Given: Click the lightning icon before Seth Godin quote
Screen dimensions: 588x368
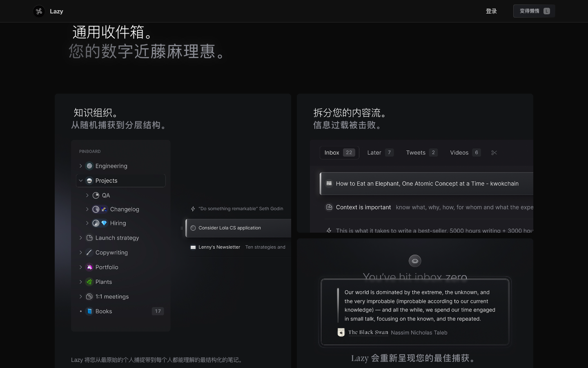Looking at the screenshot, I should click(193, 209).
